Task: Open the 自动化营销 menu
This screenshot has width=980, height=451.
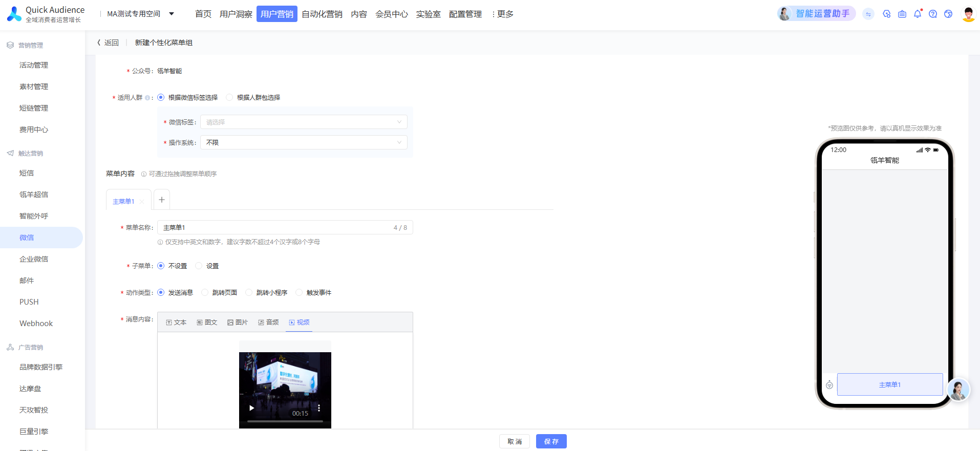Action: click(x=322, y=14)
